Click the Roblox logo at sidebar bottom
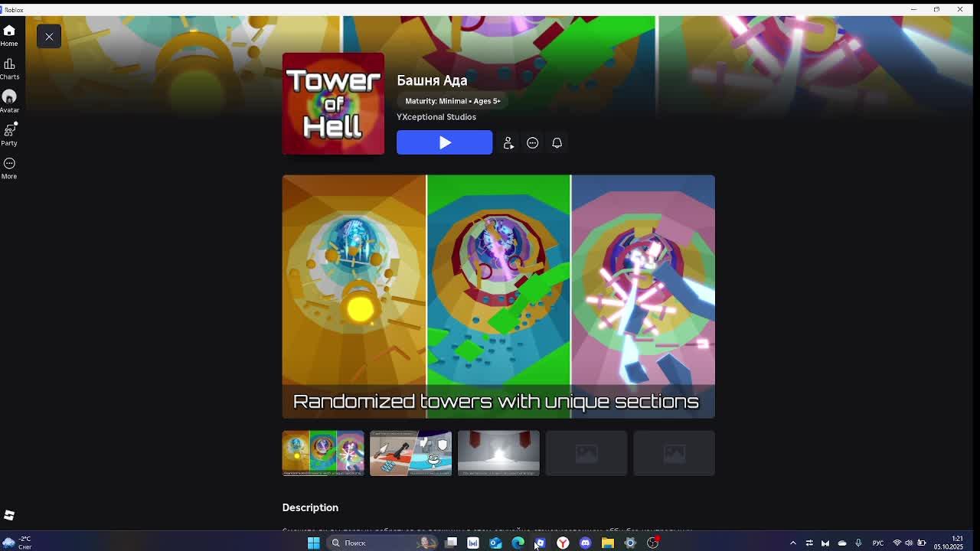 click(9, 515)
